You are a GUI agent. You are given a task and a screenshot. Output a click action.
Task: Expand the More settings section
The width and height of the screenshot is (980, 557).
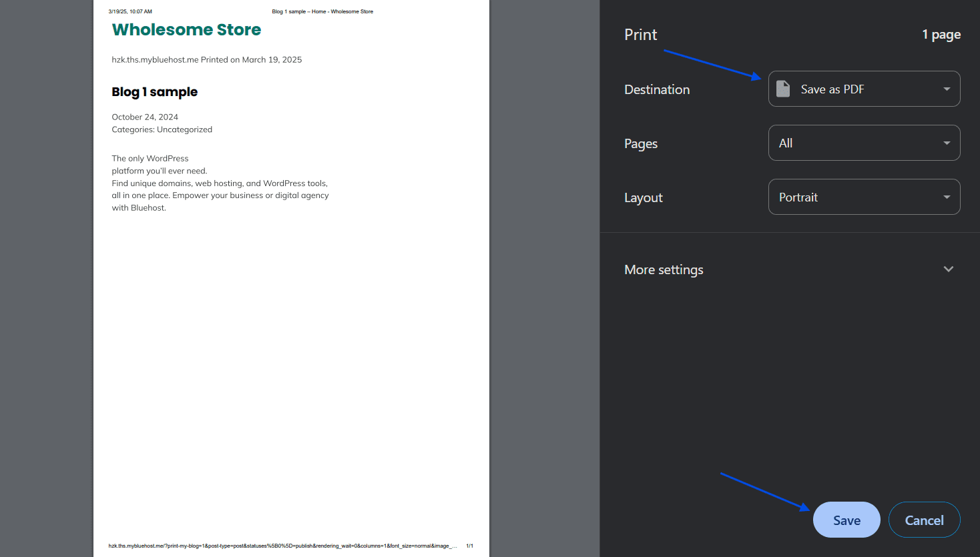790,269
